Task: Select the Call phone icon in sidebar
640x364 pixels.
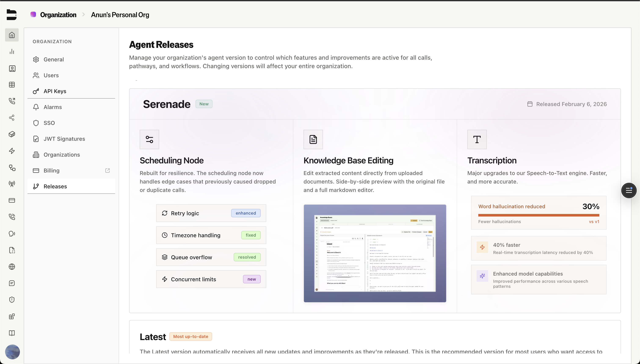Action: pyautogui.click(x=12, y=101)
